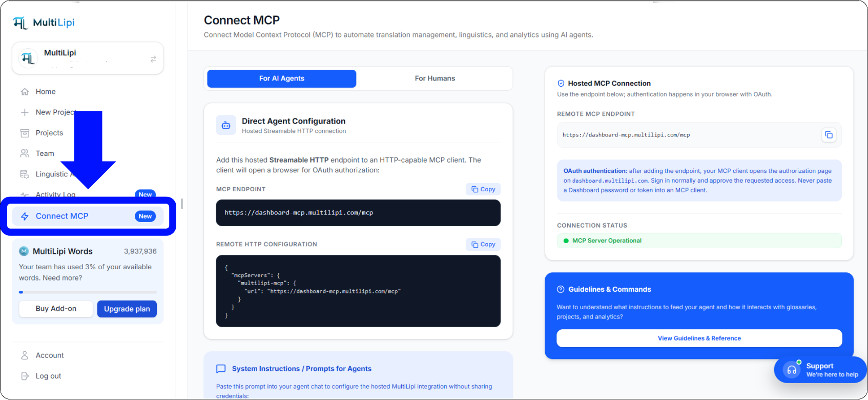Click the Buy Add-on button
868x400 pixels.
click(x=56, y=309)
